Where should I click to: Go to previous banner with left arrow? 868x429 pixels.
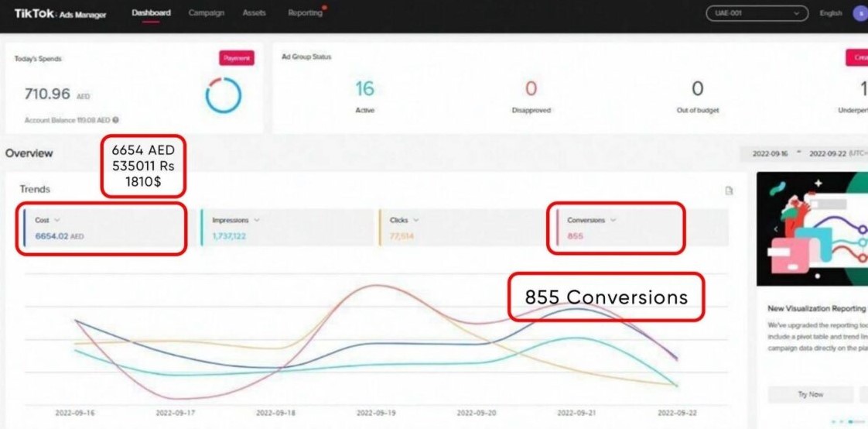click(x=776, y=229)
